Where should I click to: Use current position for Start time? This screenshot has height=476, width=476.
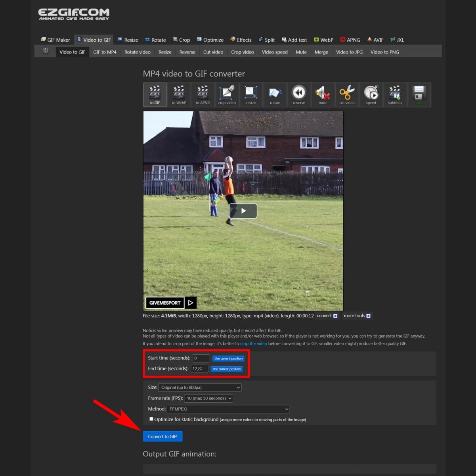click(229, 359)
